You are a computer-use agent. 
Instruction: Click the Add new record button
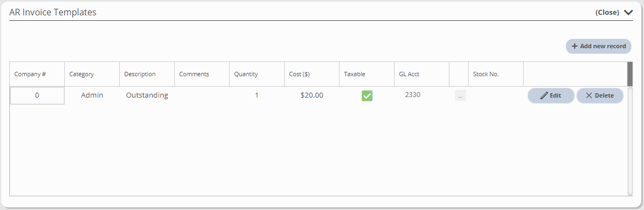[x=598, y=47]
